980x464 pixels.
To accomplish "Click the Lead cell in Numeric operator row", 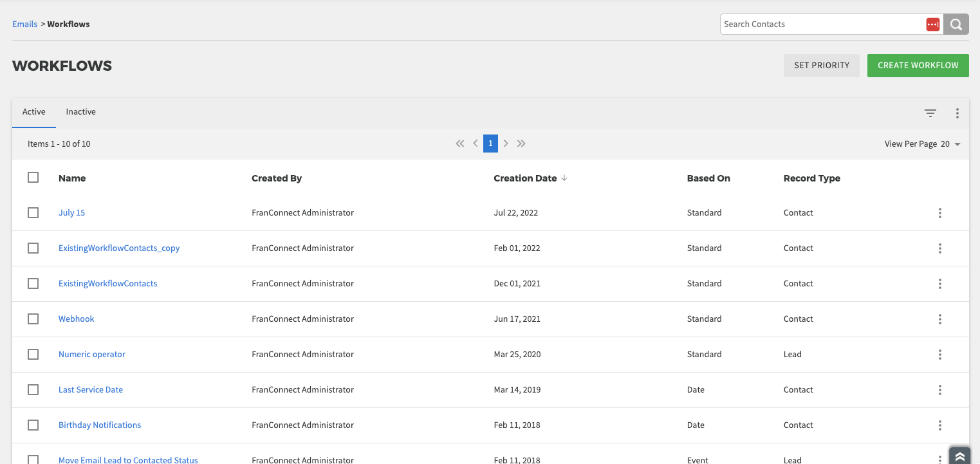I will pos(793,355).
